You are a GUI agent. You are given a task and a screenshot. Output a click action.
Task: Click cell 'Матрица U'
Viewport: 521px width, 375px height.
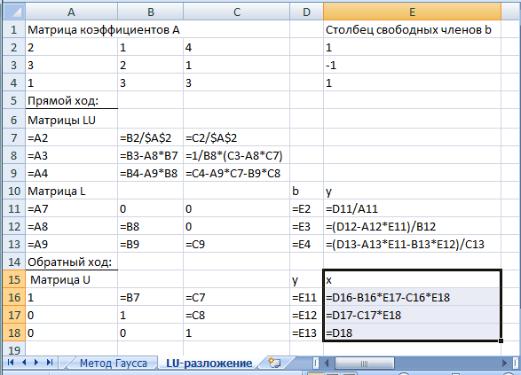pos(71,280)
